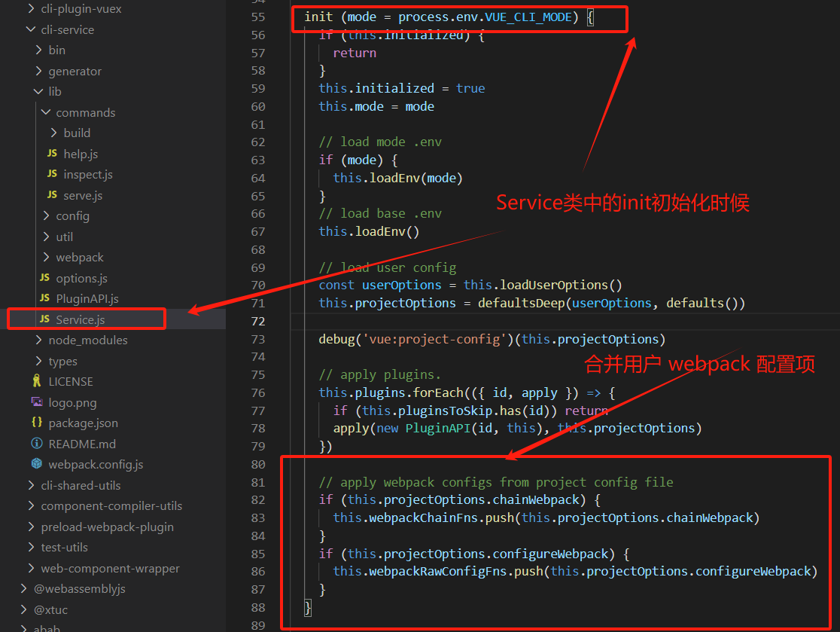This screenshot has height=632, width=840.
Task: Click the image icon beside logo.png
Action: point(37,402)
